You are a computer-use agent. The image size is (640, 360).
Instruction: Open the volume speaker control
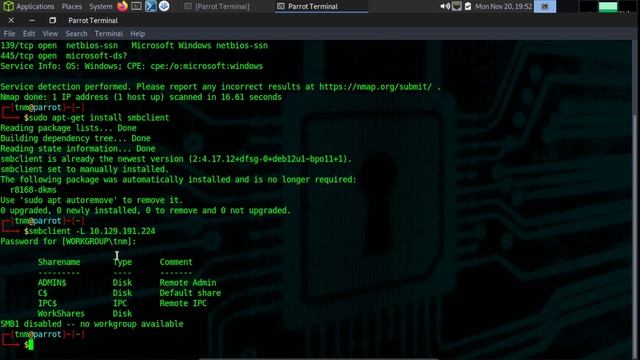coord(445,6)
